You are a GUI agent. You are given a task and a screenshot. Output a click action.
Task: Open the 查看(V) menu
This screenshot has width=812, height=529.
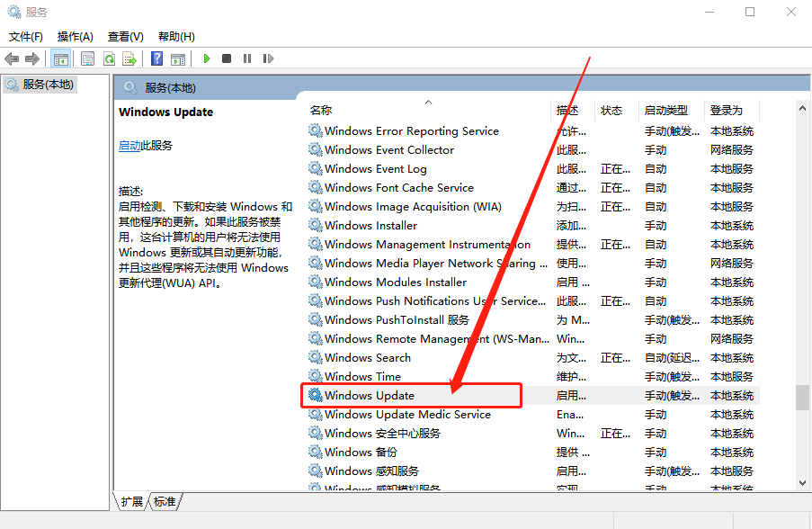click(x=125, y=36)
